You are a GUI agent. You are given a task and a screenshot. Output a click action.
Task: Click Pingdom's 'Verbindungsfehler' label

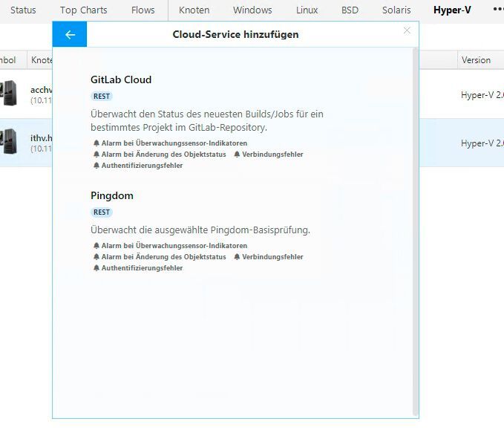point(272,257)
